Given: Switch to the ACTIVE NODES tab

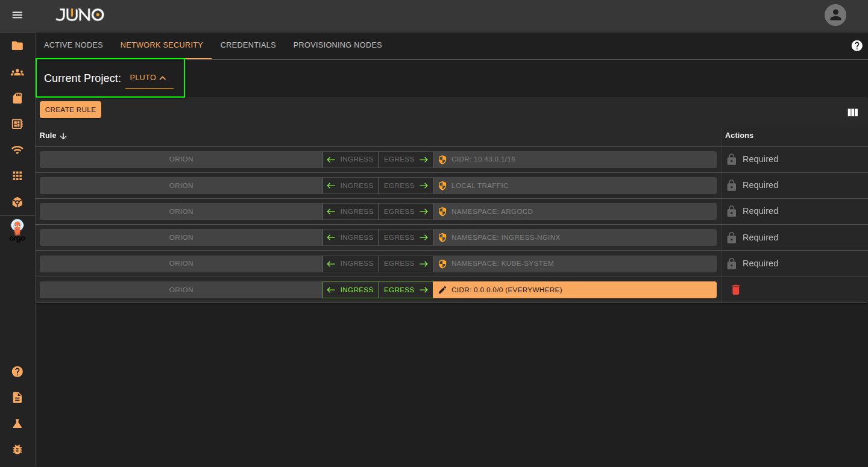Looking at the screenshot, I should coord(73,45).
